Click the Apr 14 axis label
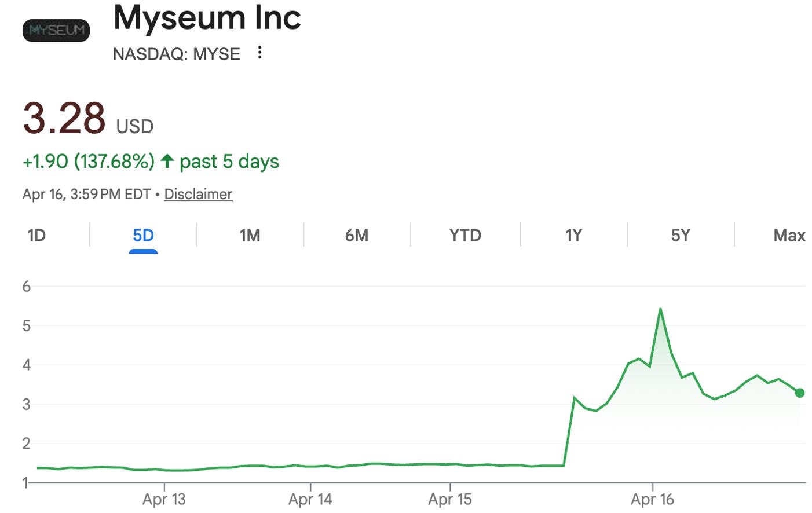 310,499
